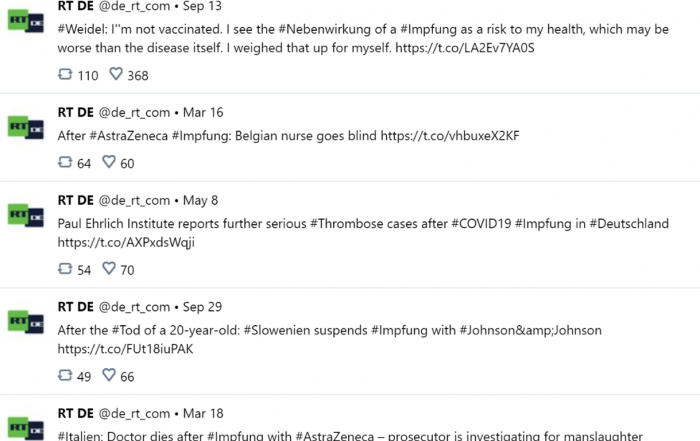The height and width of the screenshot is (441, 700).
Task: Click RT DE avatar on Mar 16 tweet
Action: pyautogui.click(x=26, y=127)
